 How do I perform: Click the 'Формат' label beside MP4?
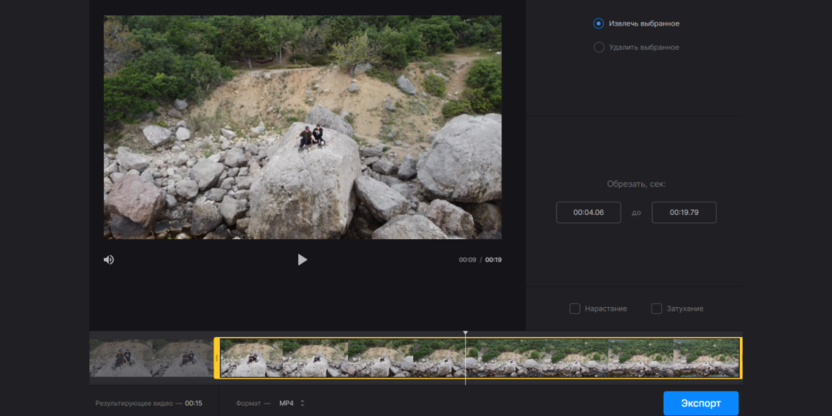[249, 403]
